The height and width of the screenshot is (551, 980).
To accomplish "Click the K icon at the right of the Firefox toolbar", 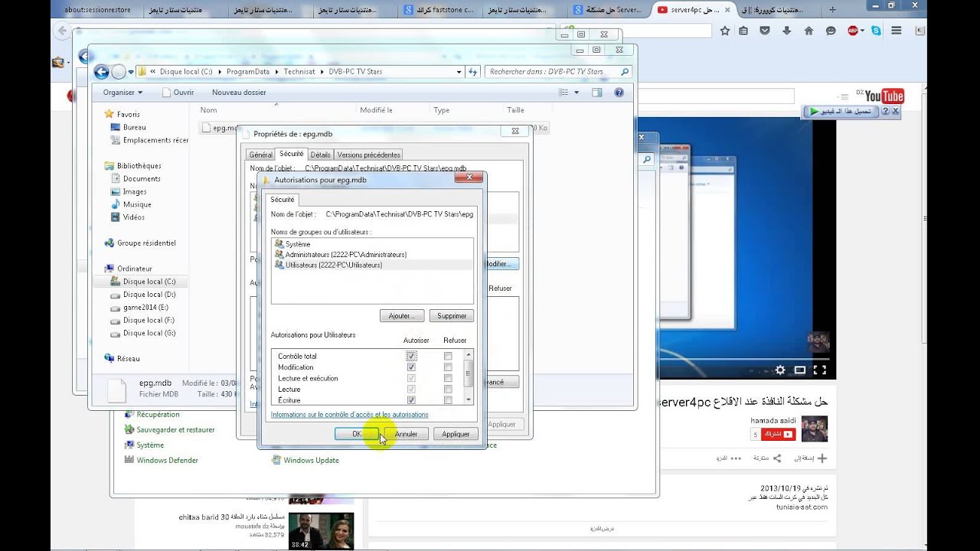I will [920, 31].
